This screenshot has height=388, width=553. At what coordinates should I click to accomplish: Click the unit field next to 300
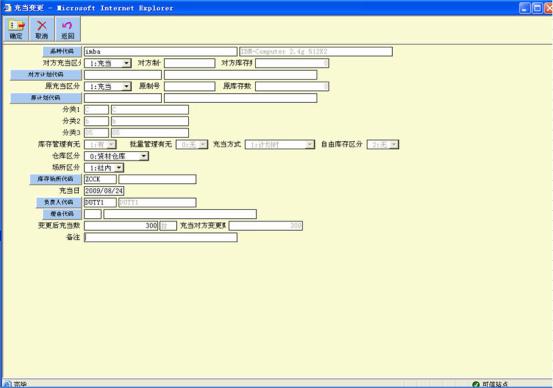168,226
